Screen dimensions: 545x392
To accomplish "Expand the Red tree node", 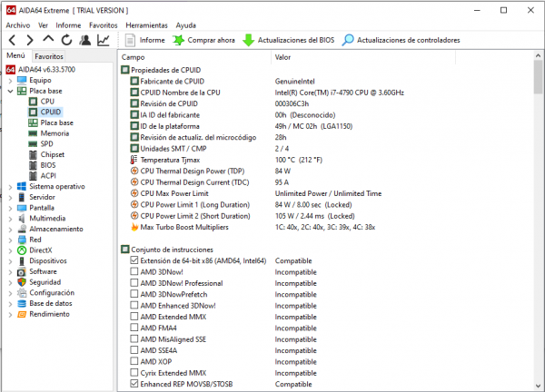I will [10, 240].
